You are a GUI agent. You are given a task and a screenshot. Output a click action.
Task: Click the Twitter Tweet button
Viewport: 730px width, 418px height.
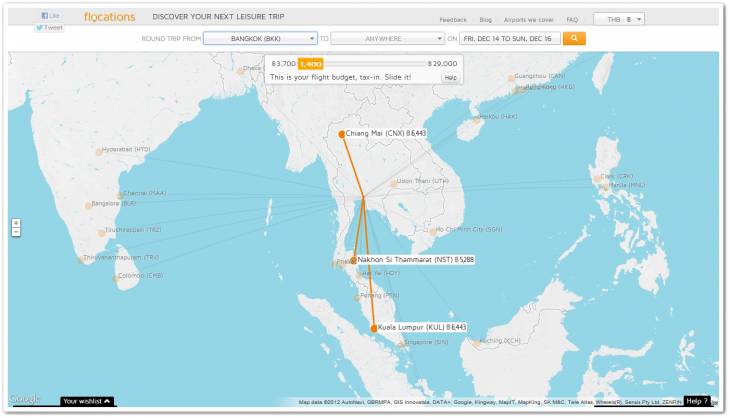pos(49,28)
